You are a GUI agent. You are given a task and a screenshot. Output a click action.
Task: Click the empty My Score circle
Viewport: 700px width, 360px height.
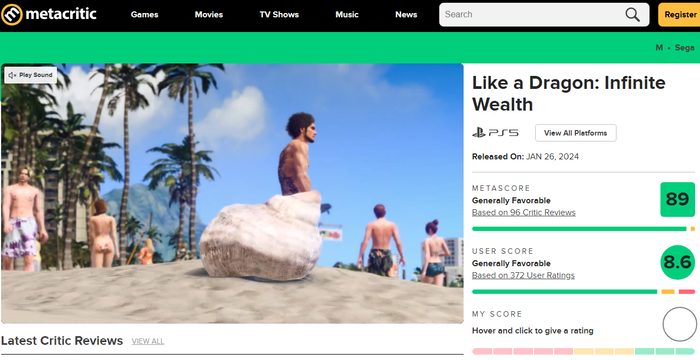pyautogui.click(x=679, y=324)
